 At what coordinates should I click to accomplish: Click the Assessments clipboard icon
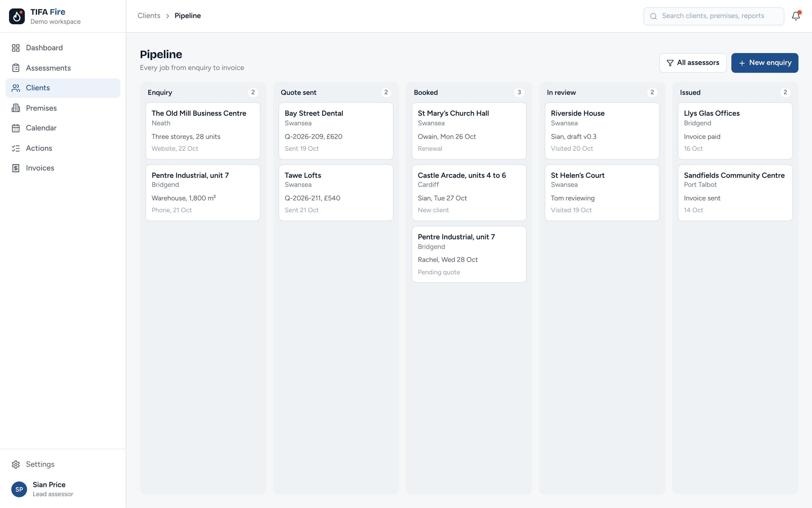16,68
